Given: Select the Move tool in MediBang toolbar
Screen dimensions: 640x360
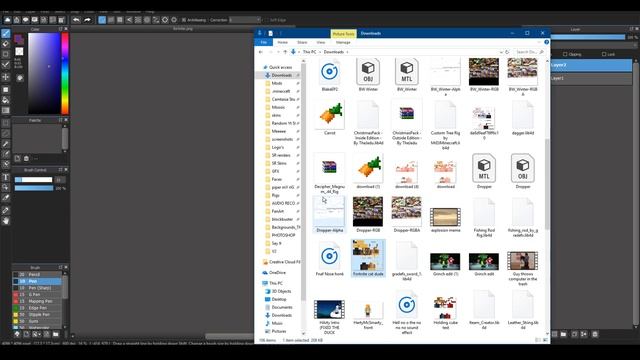Looking at the screenshot, I should pos(6,77).
